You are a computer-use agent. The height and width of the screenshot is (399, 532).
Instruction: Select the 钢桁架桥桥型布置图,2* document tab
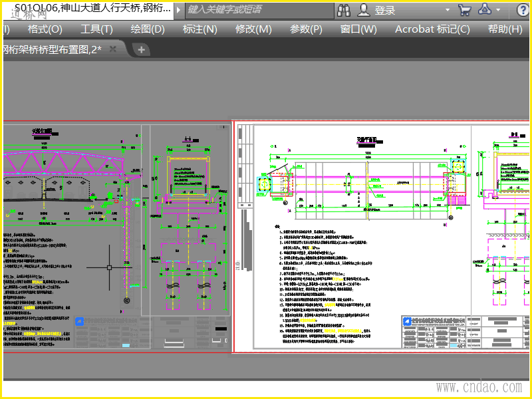52,49
